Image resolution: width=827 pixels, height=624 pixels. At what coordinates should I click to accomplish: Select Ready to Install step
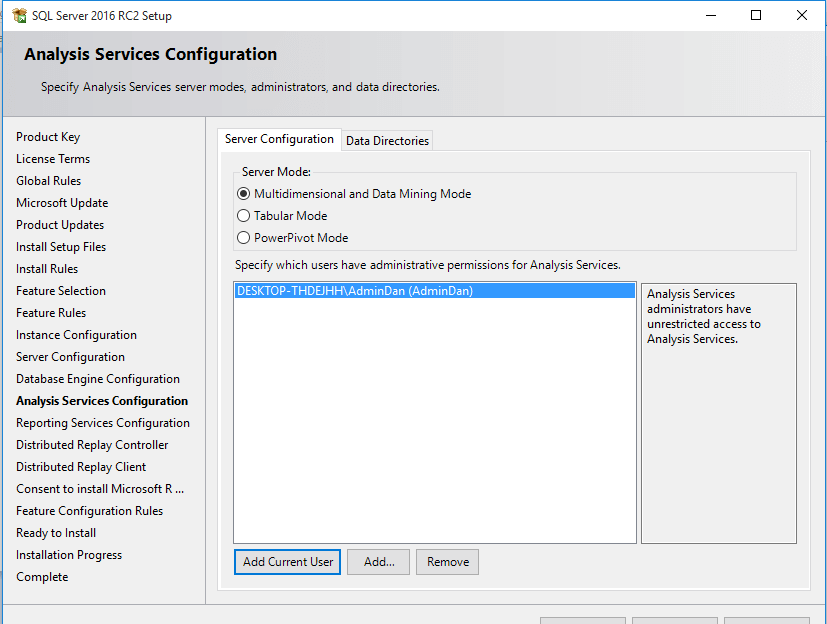(56, 533)
